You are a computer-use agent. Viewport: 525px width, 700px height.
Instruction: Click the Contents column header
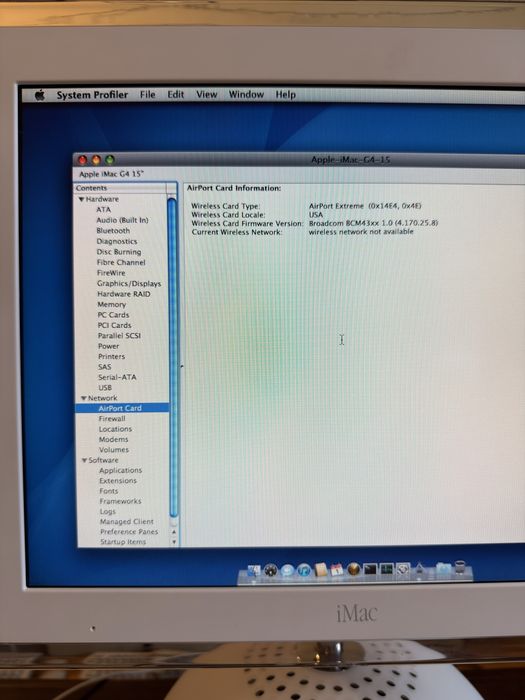pyautogui.click(x=121, y=188)
